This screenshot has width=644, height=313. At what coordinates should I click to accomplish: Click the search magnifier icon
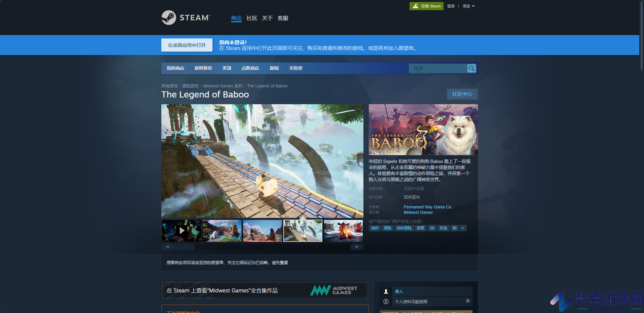pos(472,68)
